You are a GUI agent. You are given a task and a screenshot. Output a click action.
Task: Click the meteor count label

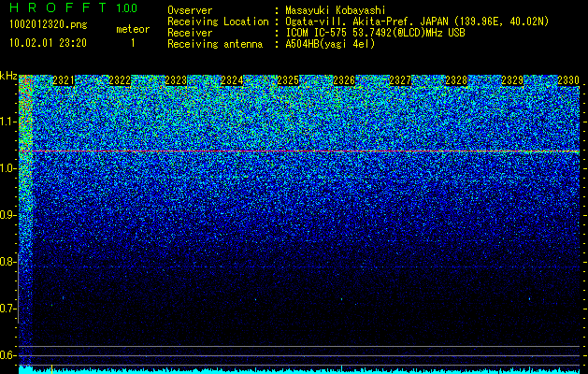pos(133,29)
